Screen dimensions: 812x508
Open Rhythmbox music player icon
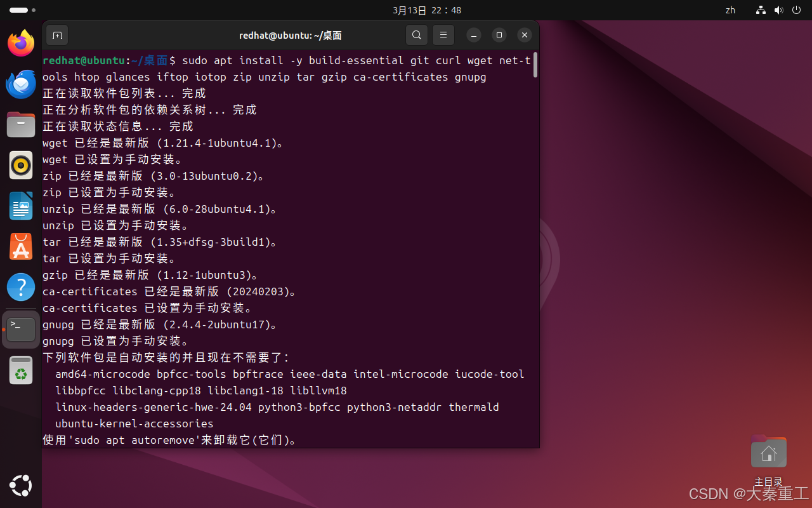tap(21, 165)
